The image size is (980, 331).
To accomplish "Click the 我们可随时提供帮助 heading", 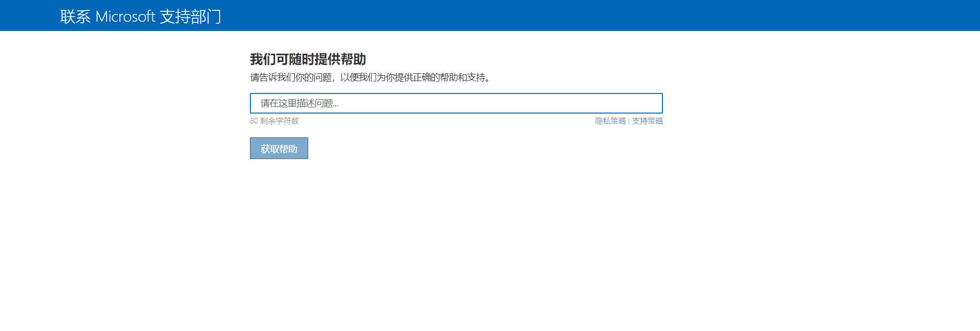I will pyautogui.click(x=308, y=59).
